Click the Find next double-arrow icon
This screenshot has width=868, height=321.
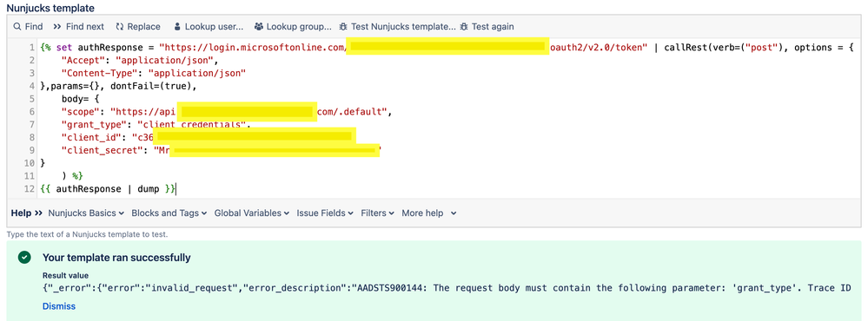click(x=57, y=27)
